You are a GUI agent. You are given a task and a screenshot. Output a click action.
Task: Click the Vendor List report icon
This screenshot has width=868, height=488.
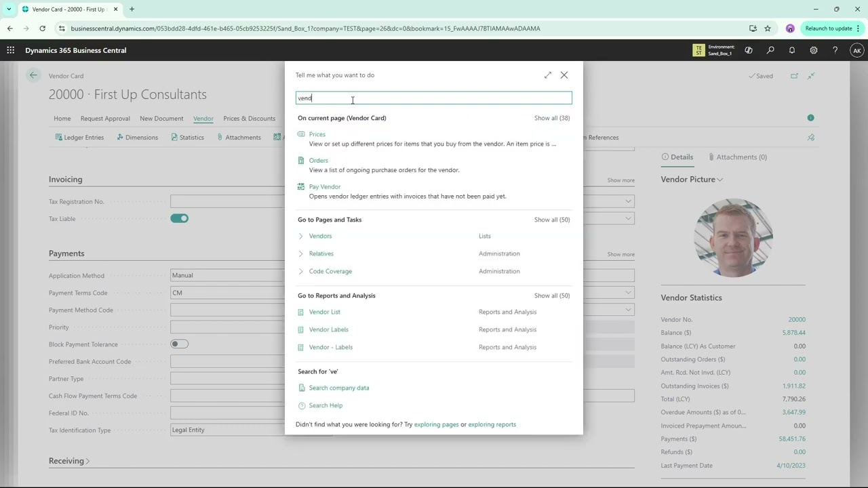click(x=301, y=312)
